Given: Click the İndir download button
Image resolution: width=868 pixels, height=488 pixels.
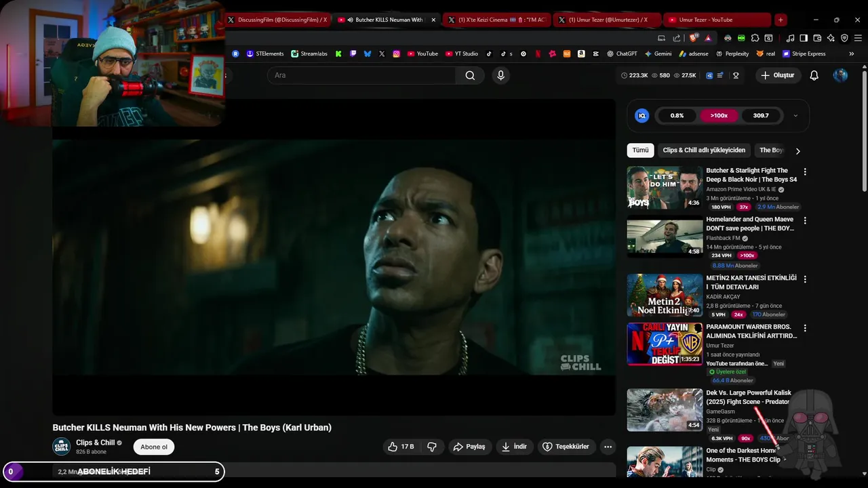Looking at the screenshot, I should click(x=515, y=447).
